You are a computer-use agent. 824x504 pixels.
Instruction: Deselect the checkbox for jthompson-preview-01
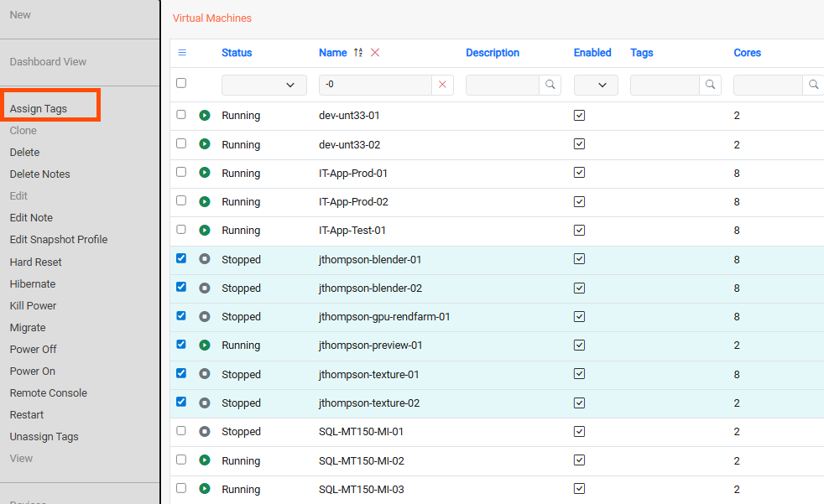(180, 345)
